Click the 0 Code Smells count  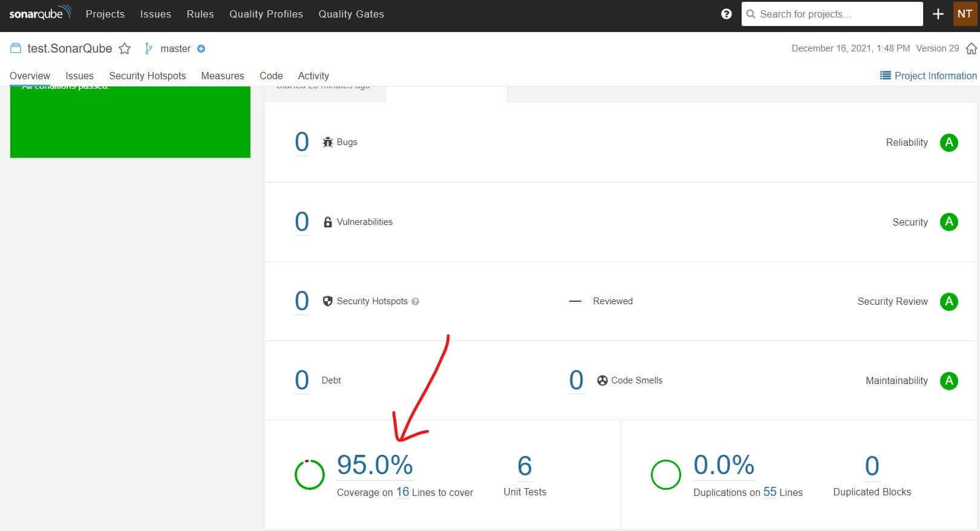[x=577, y=380]
